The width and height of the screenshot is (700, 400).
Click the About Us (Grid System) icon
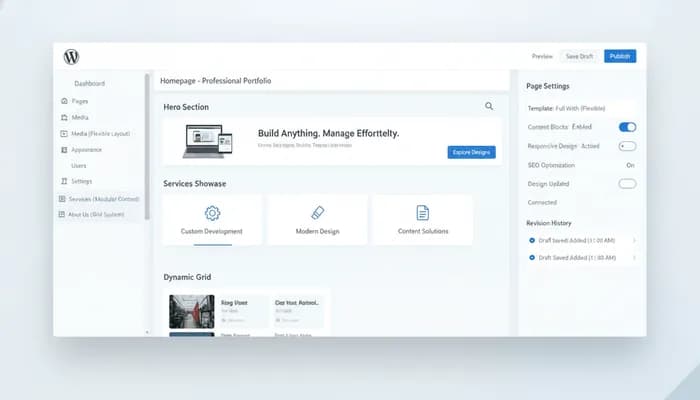coord(62,214)
